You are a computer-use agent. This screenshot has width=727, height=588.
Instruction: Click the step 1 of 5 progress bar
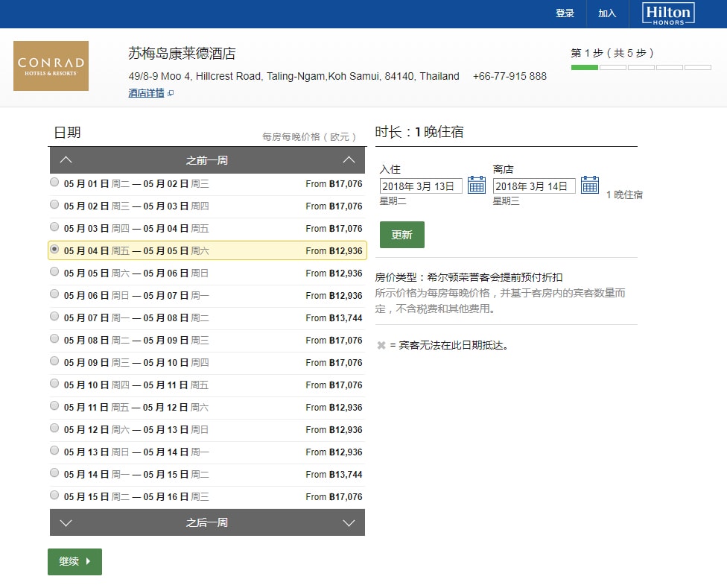[641, 68]
